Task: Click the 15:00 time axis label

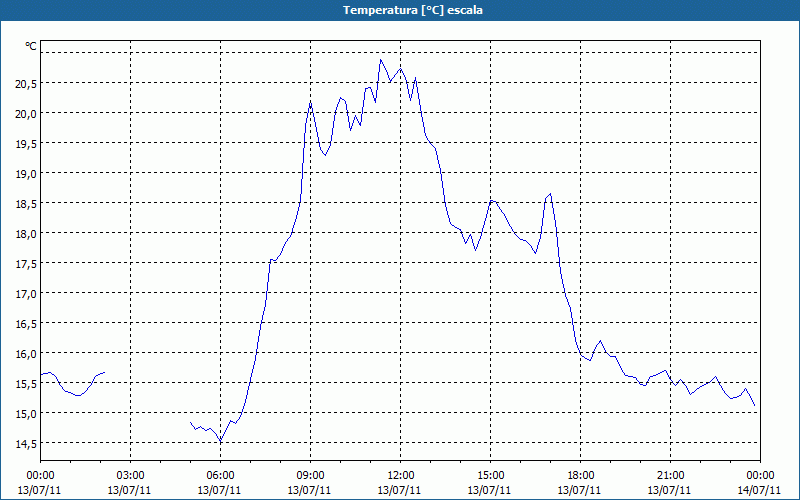Action: click(x=490, y=476)
